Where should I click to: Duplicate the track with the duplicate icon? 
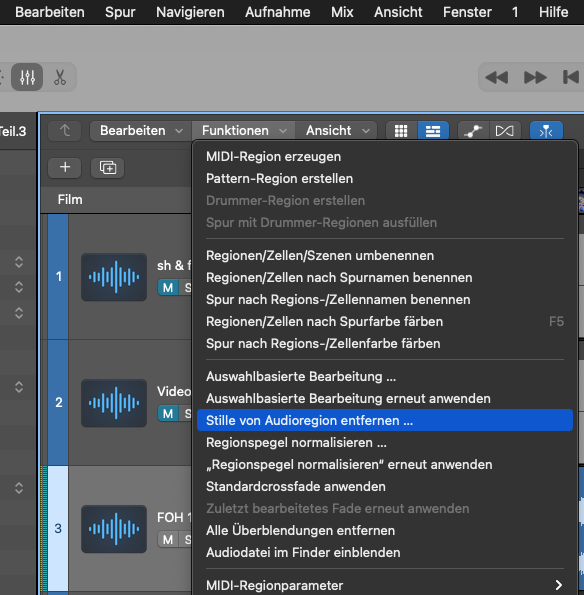(x=107, y=167)
